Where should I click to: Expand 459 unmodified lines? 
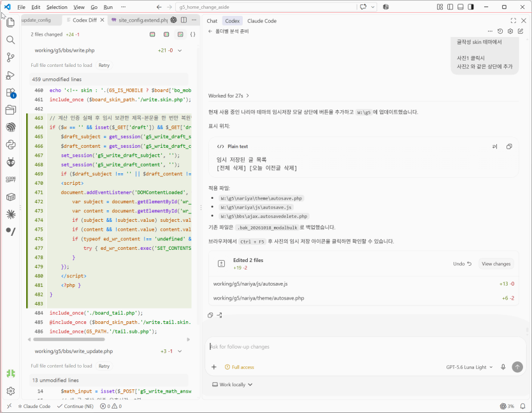click(x=108, y=80)
